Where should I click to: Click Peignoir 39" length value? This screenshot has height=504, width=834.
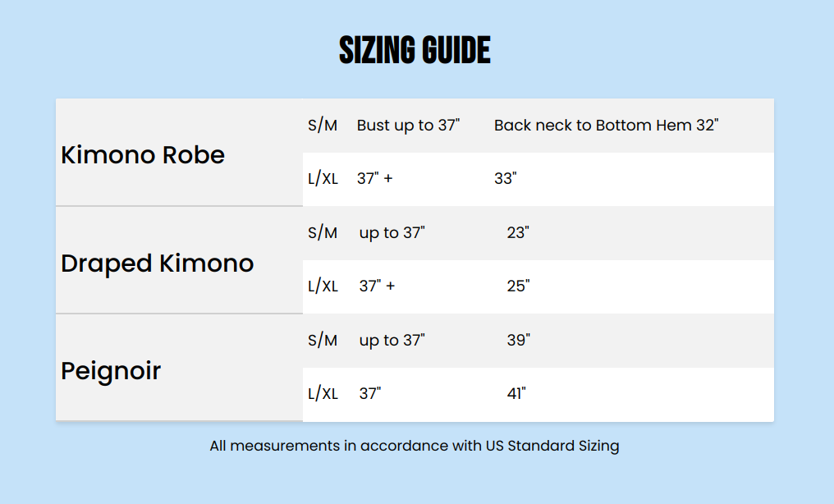[518, 341]
